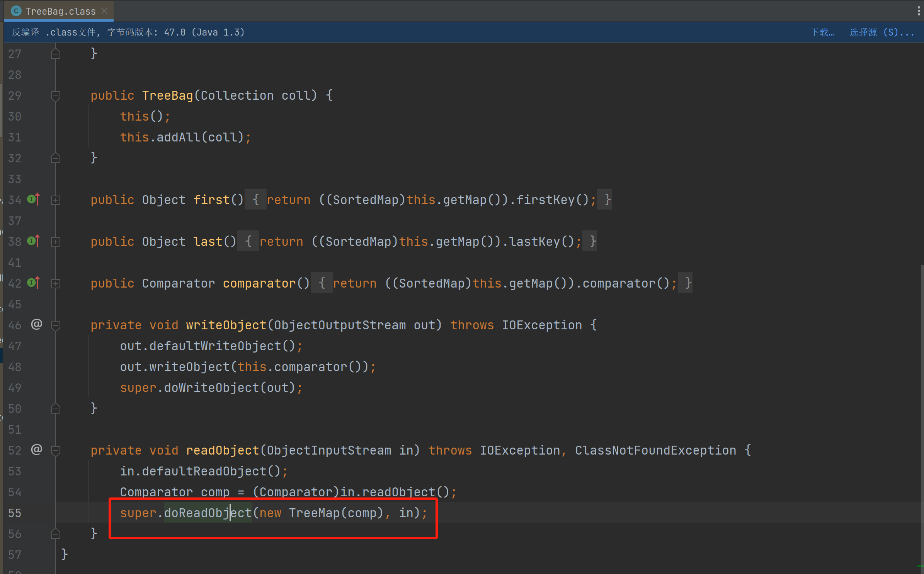Click the 下载… download sources link
Viewport: 924px width, 574px height.
tap(822, 32)
